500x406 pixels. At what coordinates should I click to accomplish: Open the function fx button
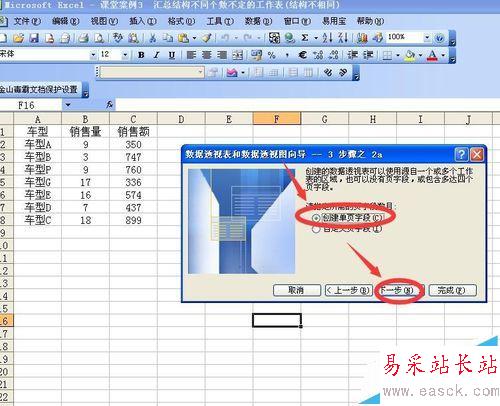click(x=109, y=105)
